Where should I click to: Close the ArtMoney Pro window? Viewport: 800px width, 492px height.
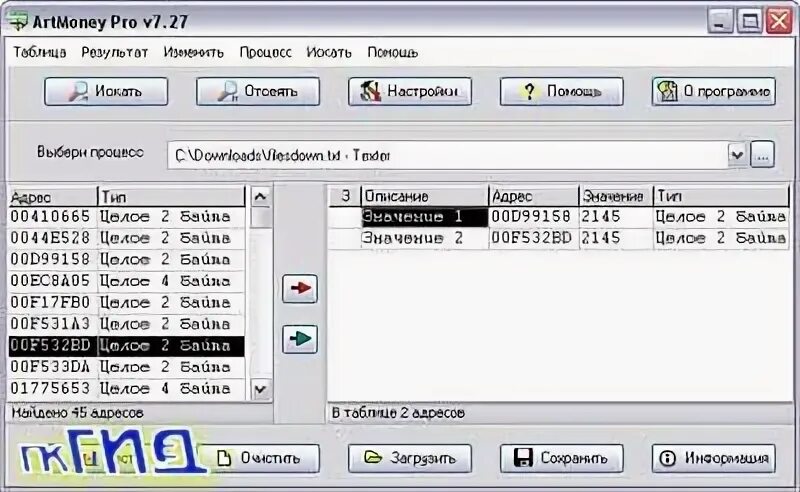click(779, 21)
